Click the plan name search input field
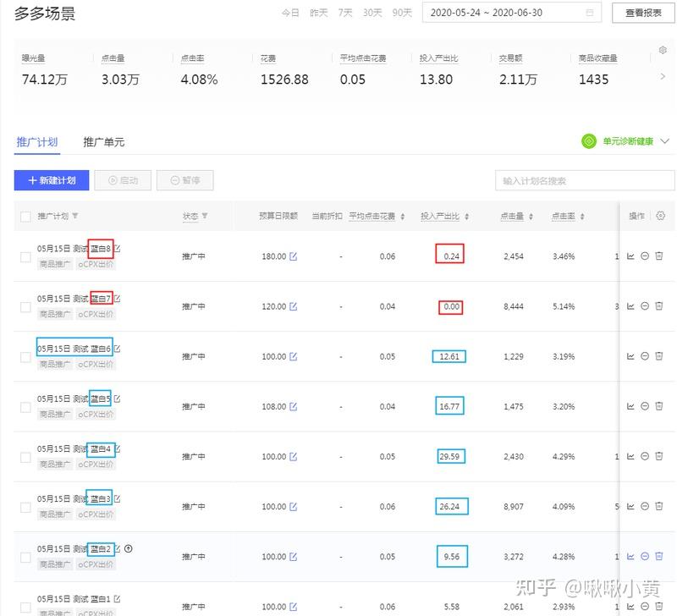Image resolution: width=677 pixels, height=616 pixels. pyautogui.click(x=584, y=180)
